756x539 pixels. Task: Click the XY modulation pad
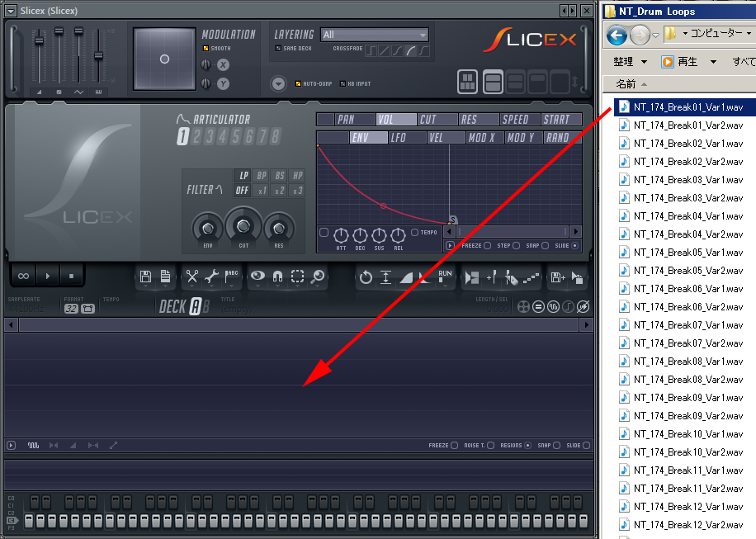(x=164, y=59)
